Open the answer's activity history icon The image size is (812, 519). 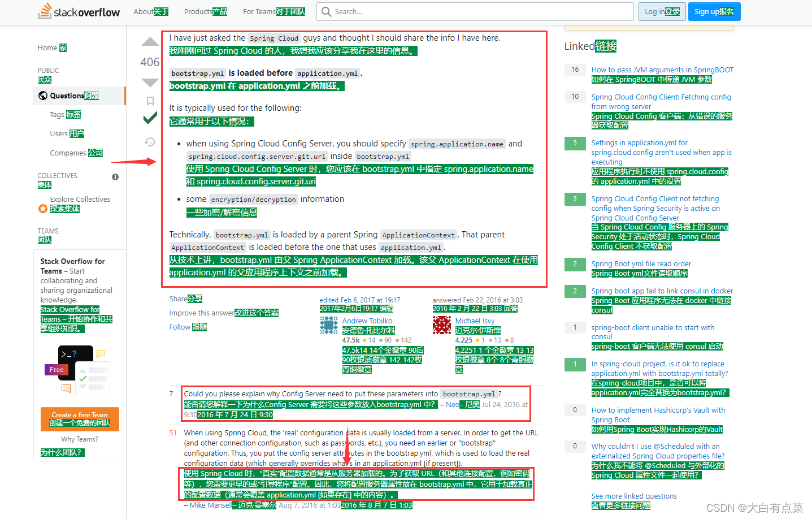pos(150,142)
